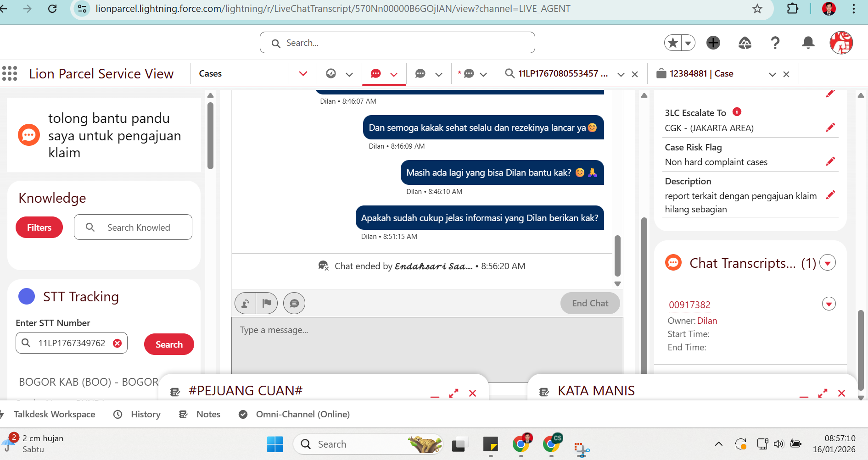
Task: Expand the 12384881 Case tab chevron
Action: click(773, 74)
